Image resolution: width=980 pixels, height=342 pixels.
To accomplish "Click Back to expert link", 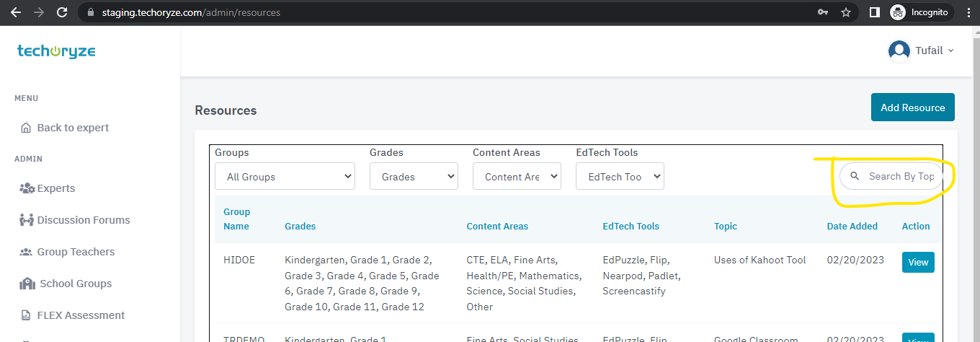I will coord(72,128).
